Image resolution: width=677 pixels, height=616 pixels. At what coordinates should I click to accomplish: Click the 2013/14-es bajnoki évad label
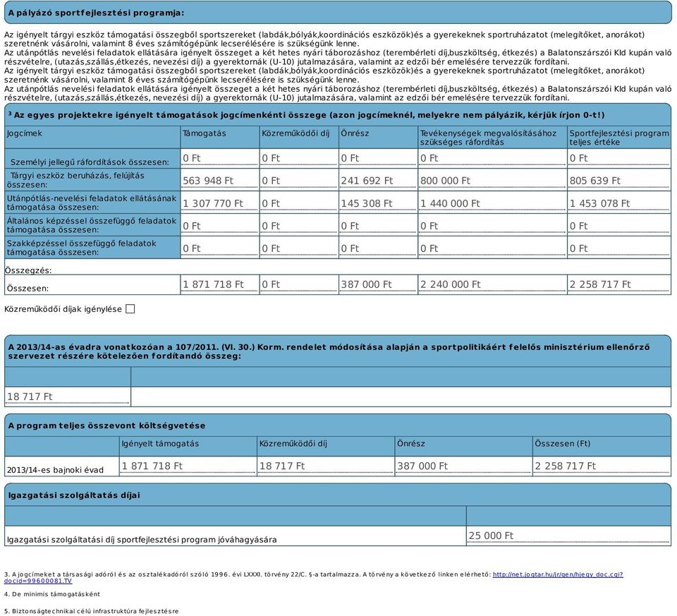(x=55, y=470)
